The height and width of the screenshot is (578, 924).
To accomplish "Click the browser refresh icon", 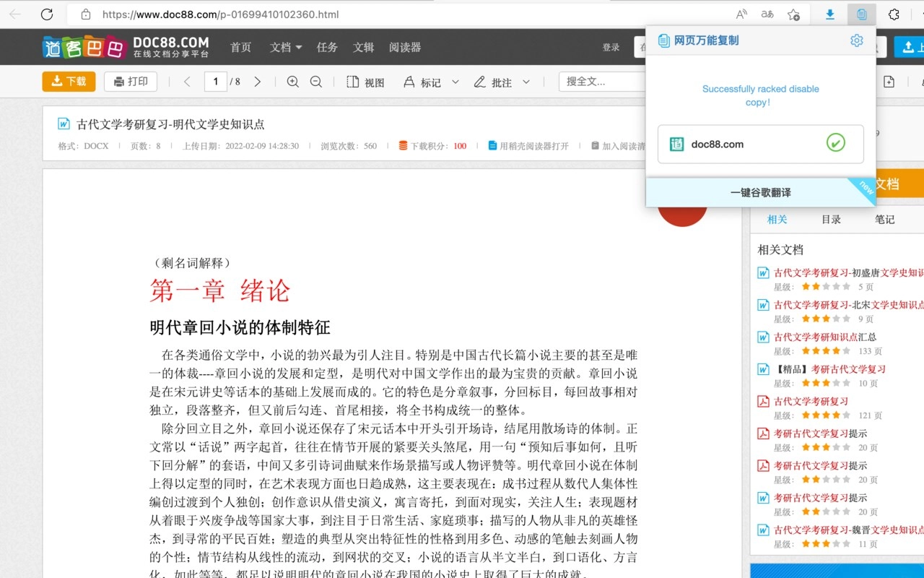I will (47, 14).
